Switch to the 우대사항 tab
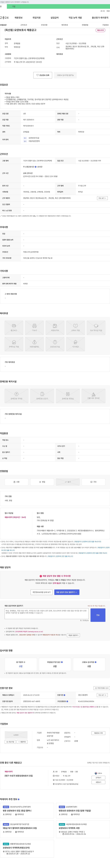This screenshot has width=110, height=868. [44, 25]
